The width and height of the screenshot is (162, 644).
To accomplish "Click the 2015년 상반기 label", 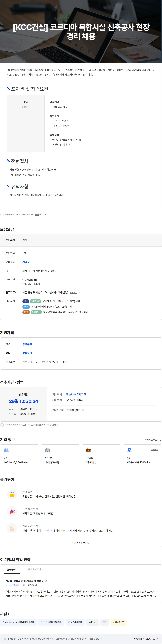I will tap(12, 585).
